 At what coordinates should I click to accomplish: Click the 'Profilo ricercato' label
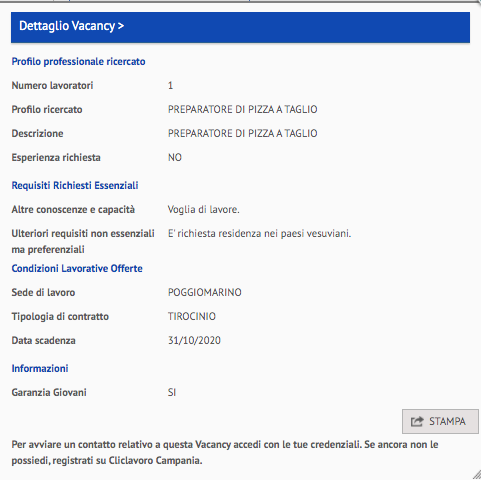47,110
